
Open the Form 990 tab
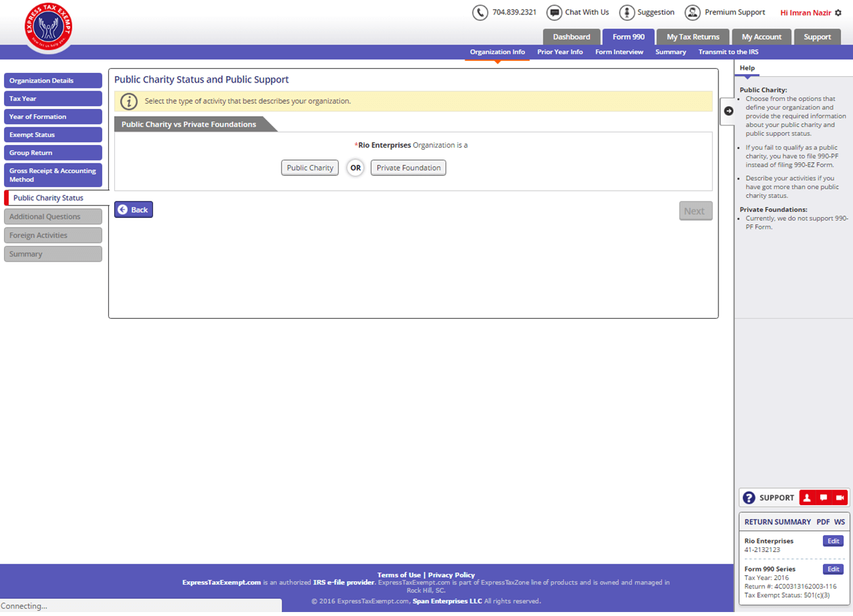(x=629, y=37)
